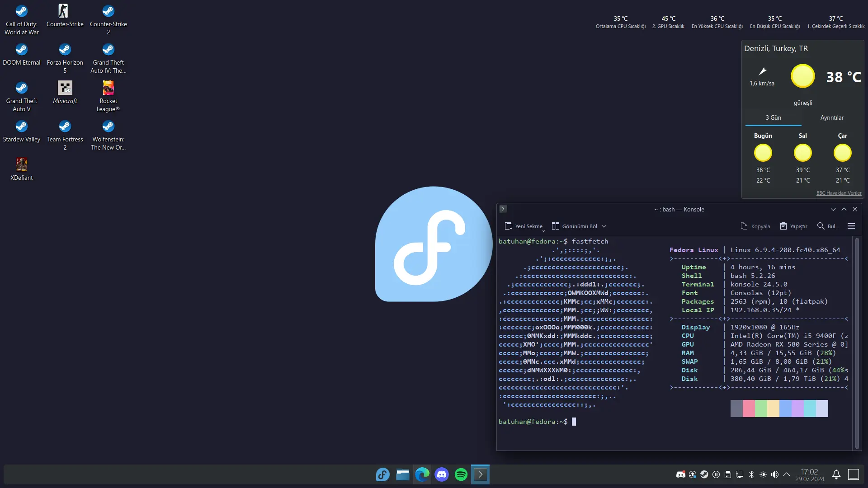Click the media pause tray icon
868x488 pixels.
pyautogui.click(x=716, y=474)
